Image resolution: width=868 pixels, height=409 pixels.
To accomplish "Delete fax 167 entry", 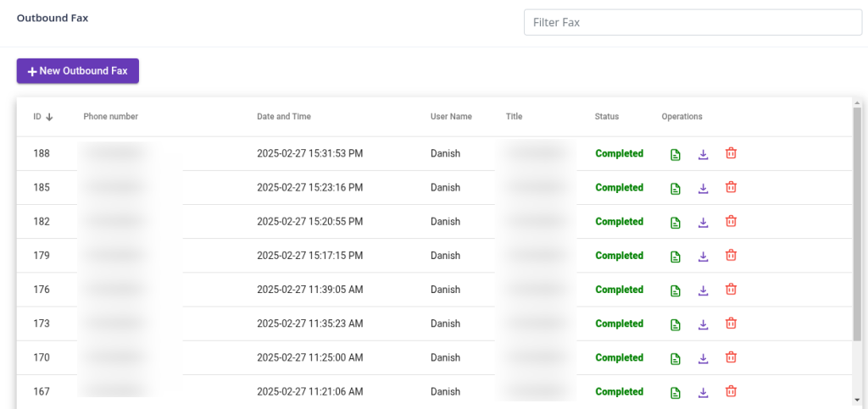I will [731, 390].
